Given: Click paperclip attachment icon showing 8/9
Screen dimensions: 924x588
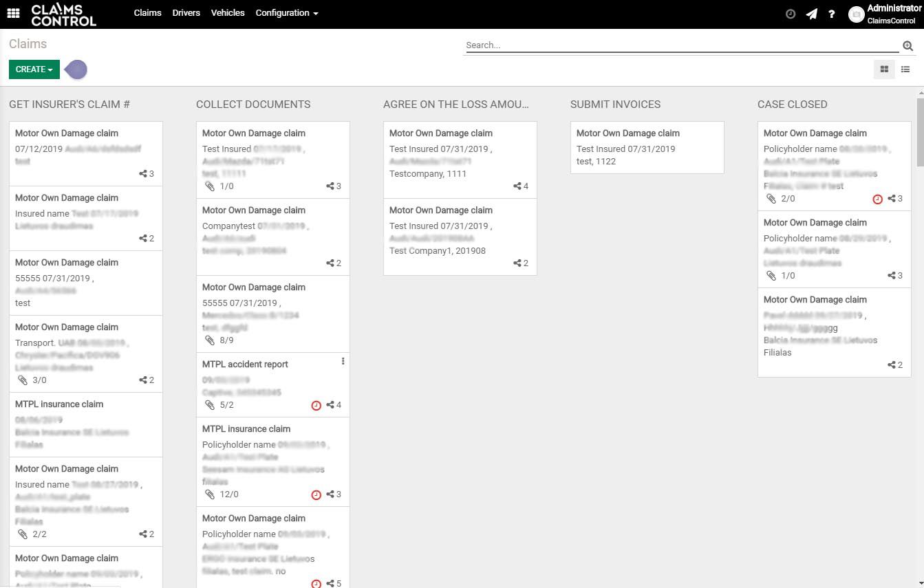Looking at the screenshot, I should [x=210, y=340].
